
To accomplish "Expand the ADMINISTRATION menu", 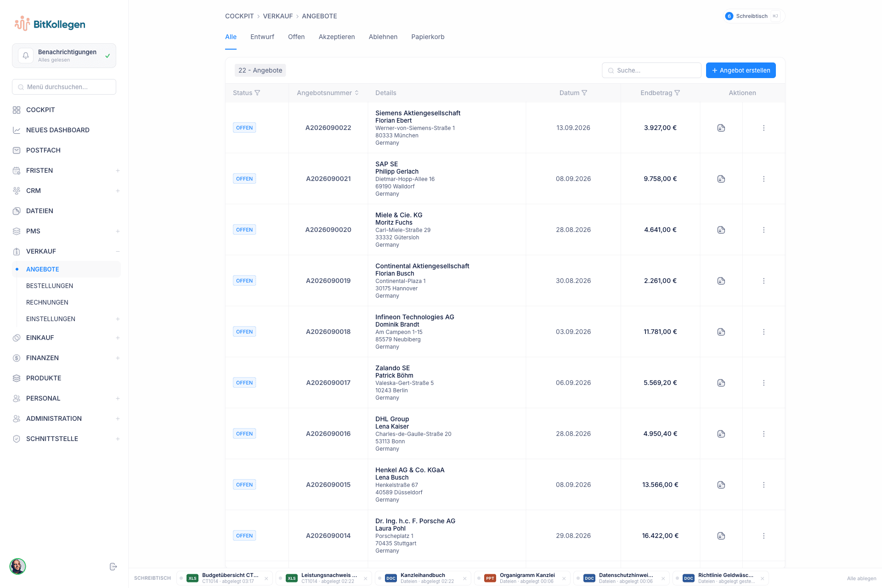I will (x=118, y=418).
